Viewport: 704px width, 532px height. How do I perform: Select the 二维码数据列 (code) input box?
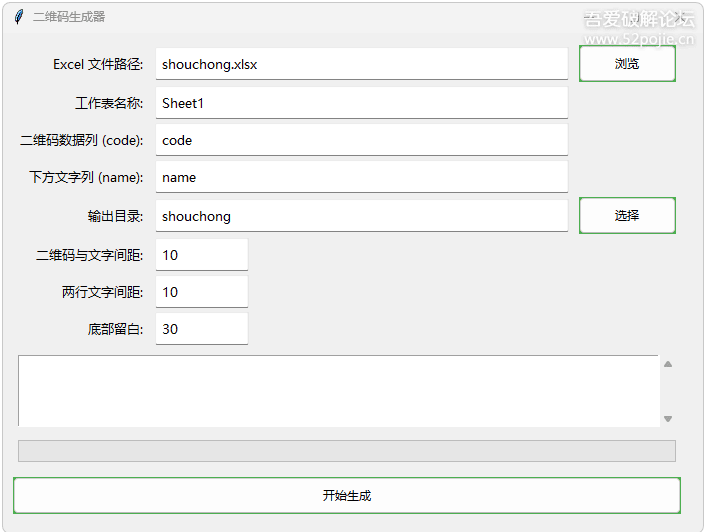(x=361, y=140)
